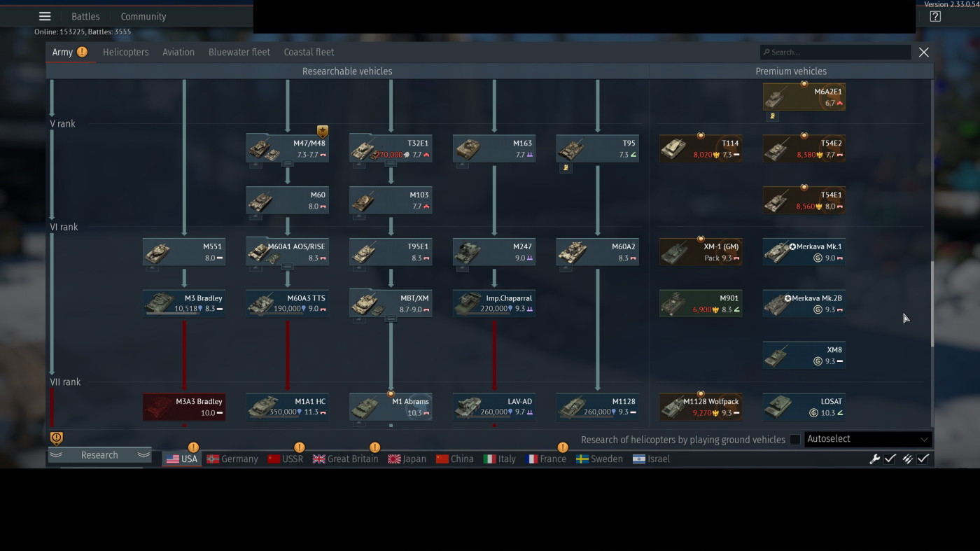Switch to the Sweden tech tree

pos(599,459)
